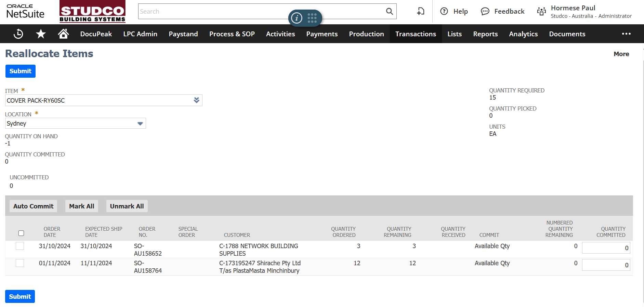This screenshot has height=307, width=644.
Task: Expand the navigation overflow three-dots menu
Action: click(626, 34)
